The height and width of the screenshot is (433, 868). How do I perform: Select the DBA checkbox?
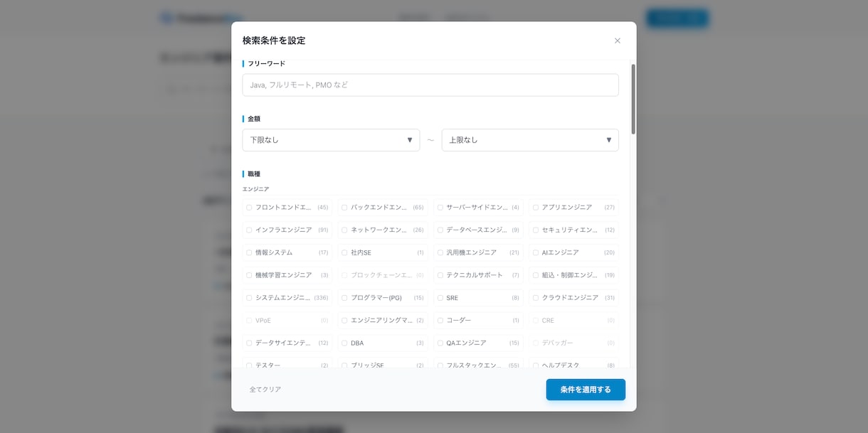point(344,343)
